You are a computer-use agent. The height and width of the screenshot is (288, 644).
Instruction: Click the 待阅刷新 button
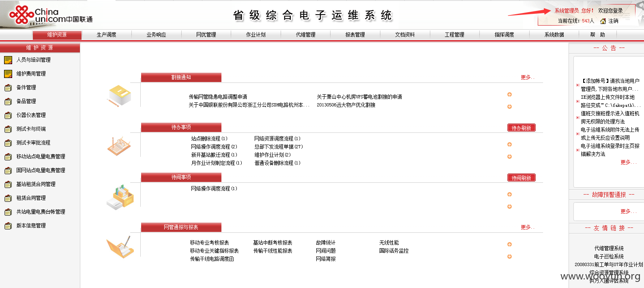coord(522,178)
